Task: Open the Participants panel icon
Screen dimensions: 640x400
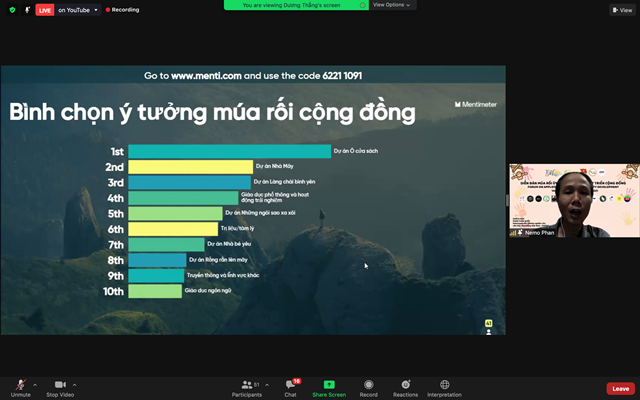Action: pyautogui.click(x=247, y=384)
